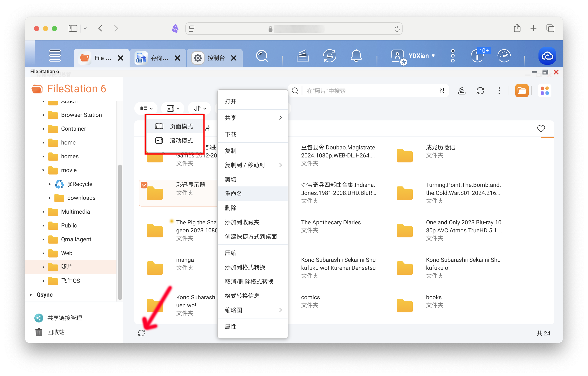
Task: Expand the Qsync section
Action: pos(31,295)
